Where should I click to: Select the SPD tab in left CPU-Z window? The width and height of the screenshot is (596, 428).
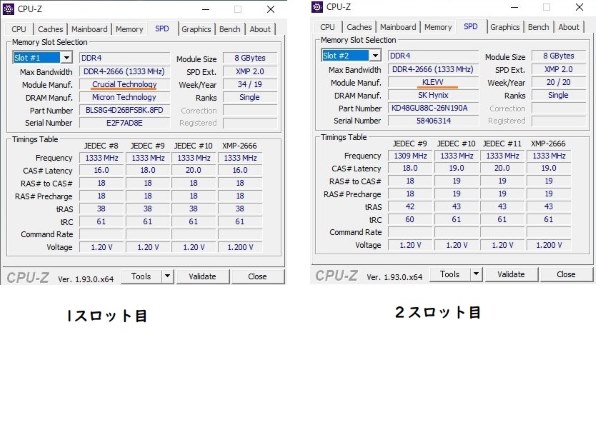pos(162,29)
